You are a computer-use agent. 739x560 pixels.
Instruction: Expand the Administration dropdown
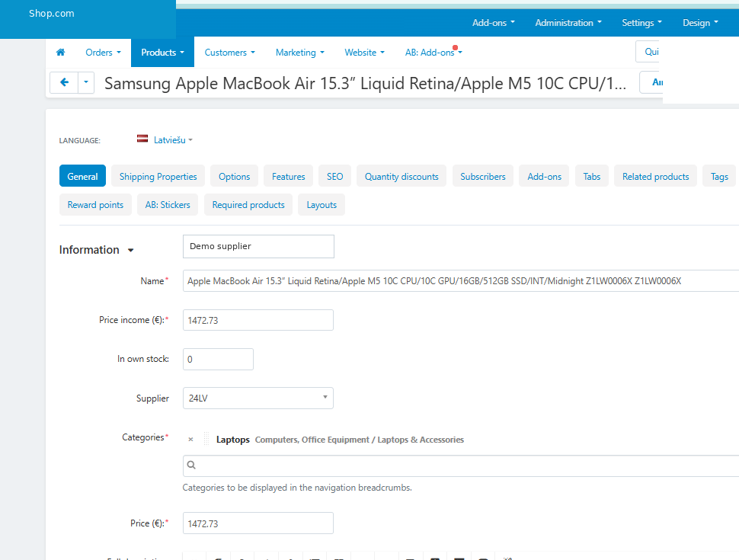(x=568, y=23)
